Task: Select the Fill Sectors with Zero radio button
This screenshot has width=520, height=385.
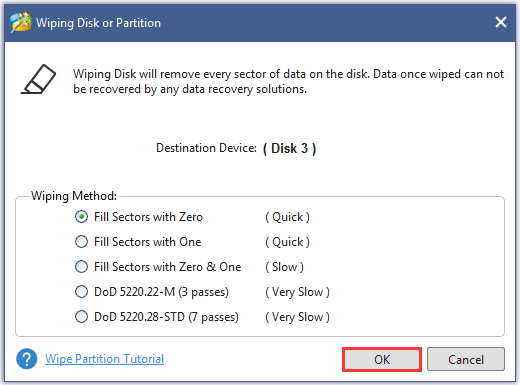Action: [x=81, y=217]
